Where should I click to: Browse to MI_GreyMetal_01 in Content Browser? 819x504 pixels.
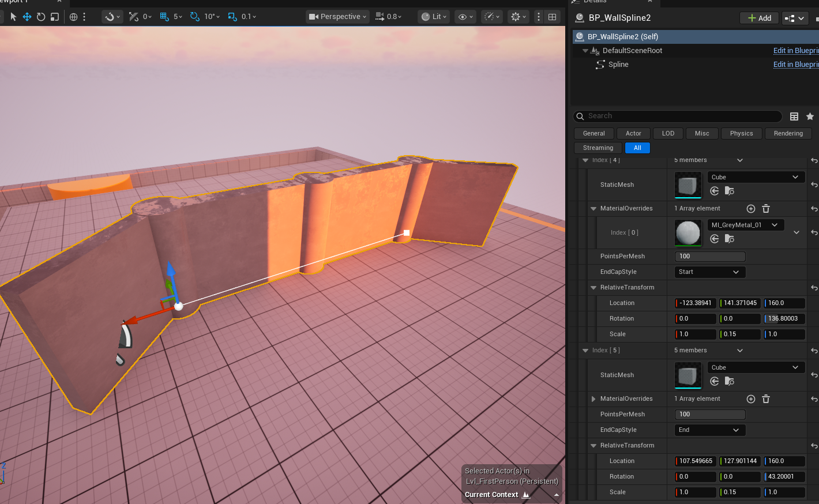click(730, 239)
